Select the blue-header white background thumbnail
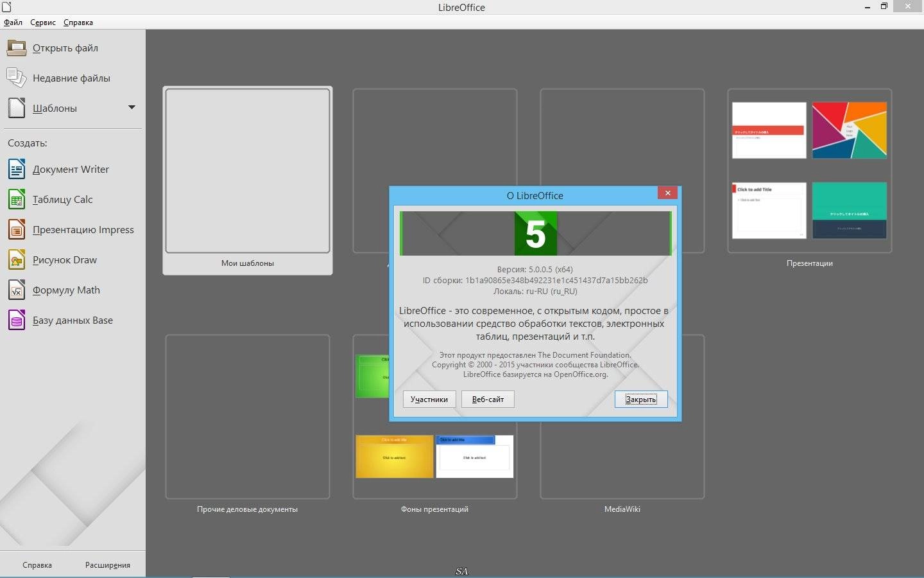The height and width of the screenshot is (578, 924). click(x=475, y=457)
